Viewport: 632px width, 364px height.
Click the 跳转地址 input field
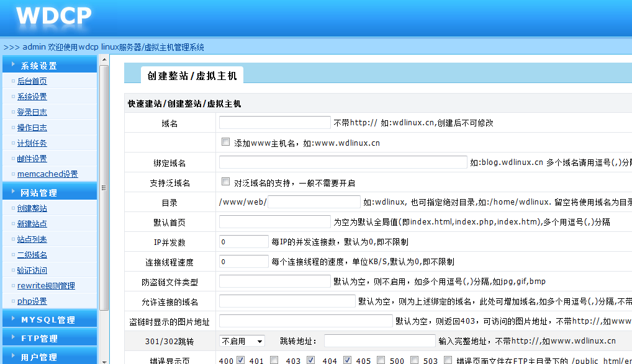pos(380,340)
